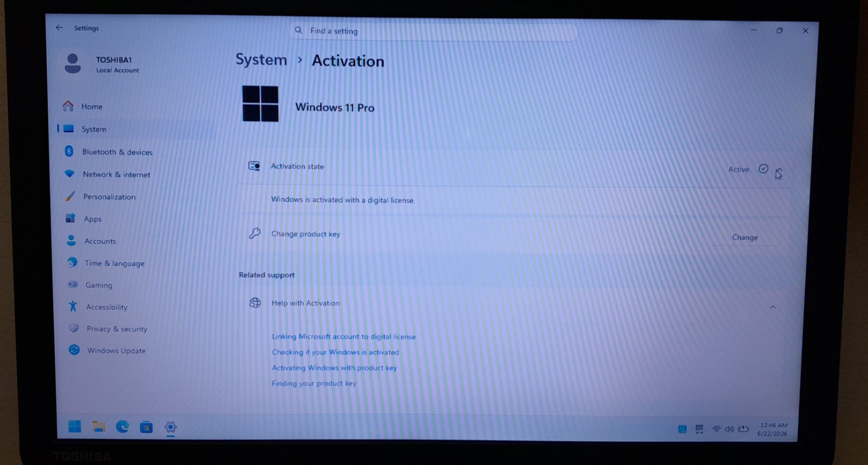Click the System monitor icon
Screen dimensions: 868x465
pyautogui.click(x=68, y=129)
